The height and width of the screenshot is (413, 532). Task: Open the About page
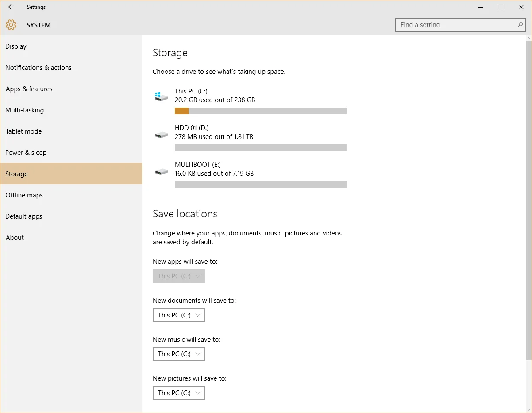[x=71, y=238]
